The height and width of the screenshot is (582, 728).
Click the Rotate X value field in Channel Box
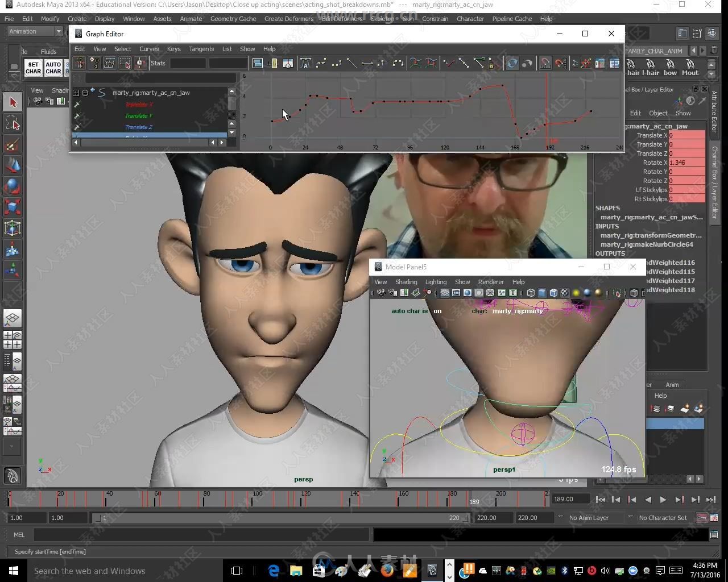(x=687, y=163)
